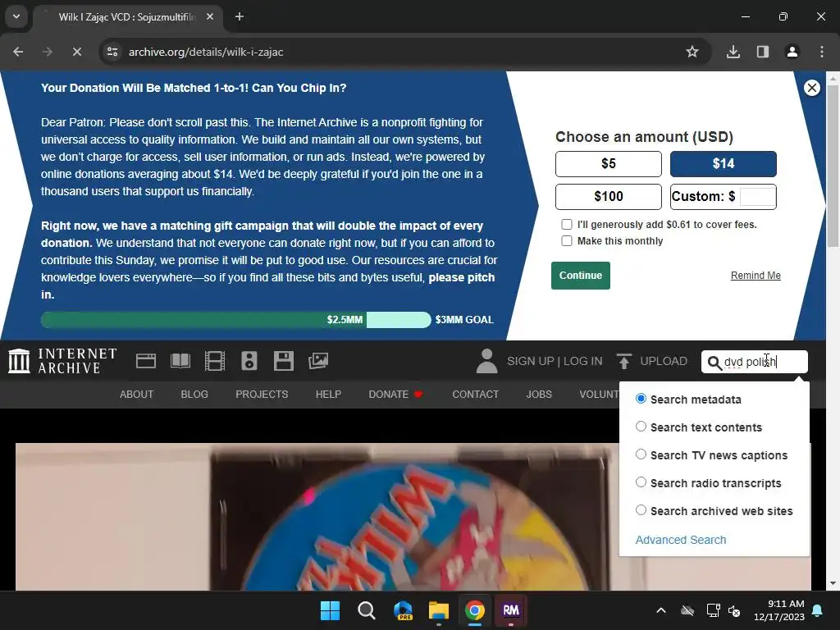The width and height of the screenshot is (840, 630).
Task: Open the Audio speaker icon
Action: (x=249, y=361)
